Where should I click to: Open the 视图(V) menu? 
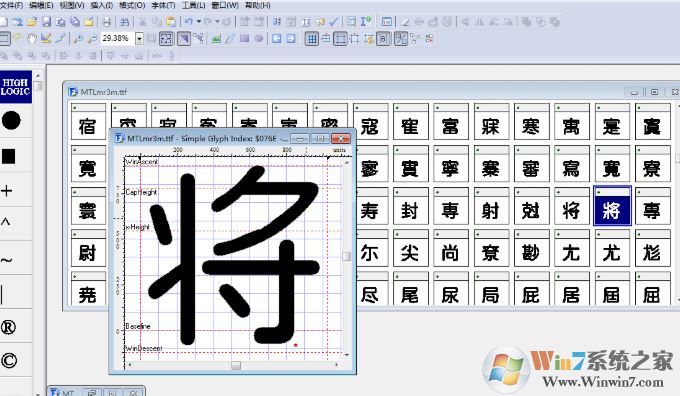coord(72,6)
